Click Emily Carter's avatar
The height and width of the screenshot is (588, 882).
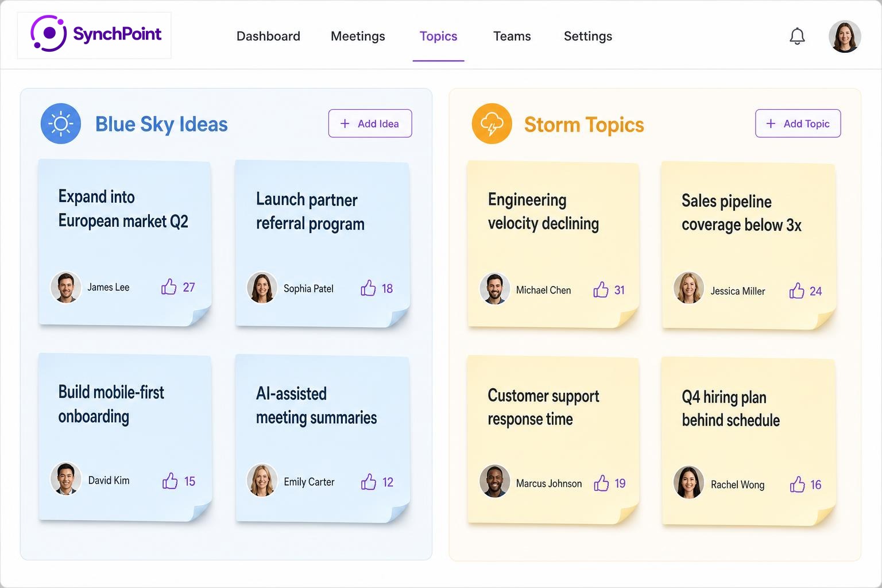[x=262, y=480]
